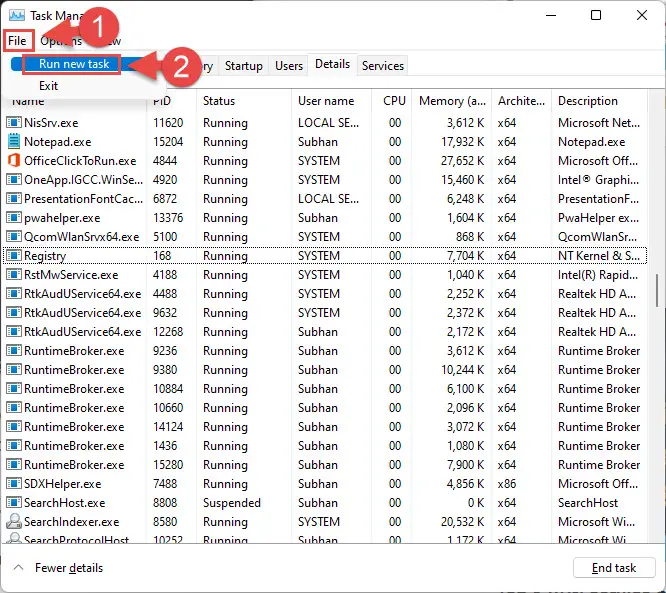This screenshot has width=666, height=593.
Task: Click the Office icon beside OfficeClickToRun.exe
Action: point(14,161)
